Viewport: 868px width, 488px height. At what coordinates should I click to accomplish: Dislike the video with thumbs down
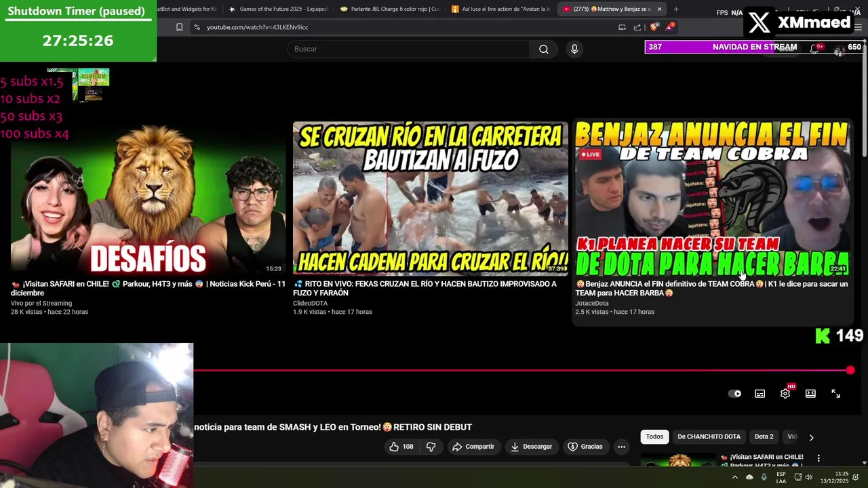click(431, 447)
